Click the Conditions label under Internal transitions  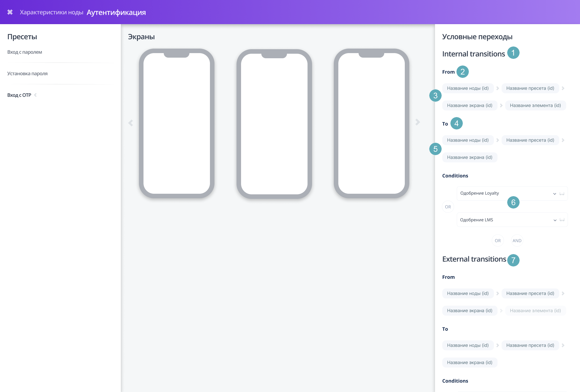(455, 176)
